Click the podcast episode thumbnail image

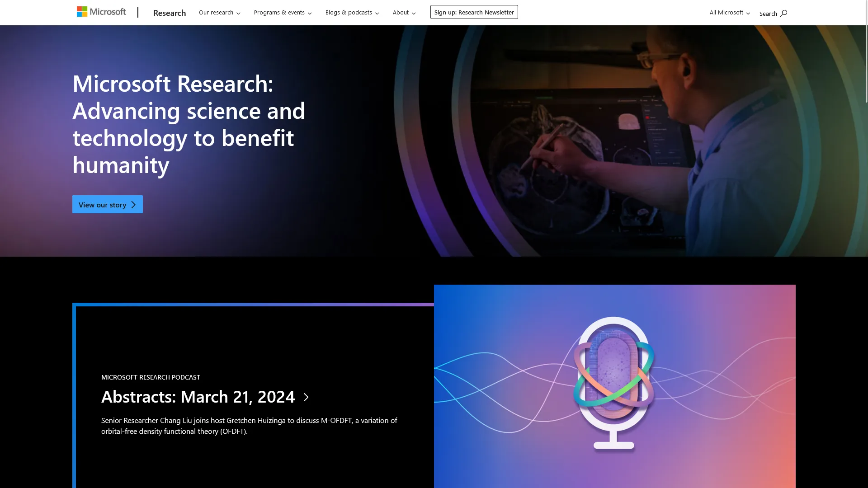coord(614,386)
